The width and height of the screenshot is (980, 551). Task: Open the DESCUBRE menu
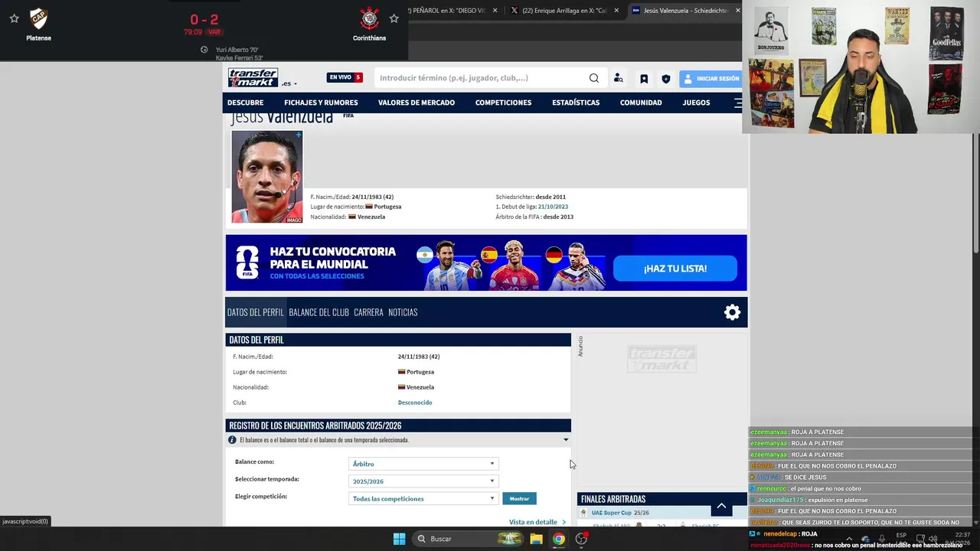coord(245,103)
